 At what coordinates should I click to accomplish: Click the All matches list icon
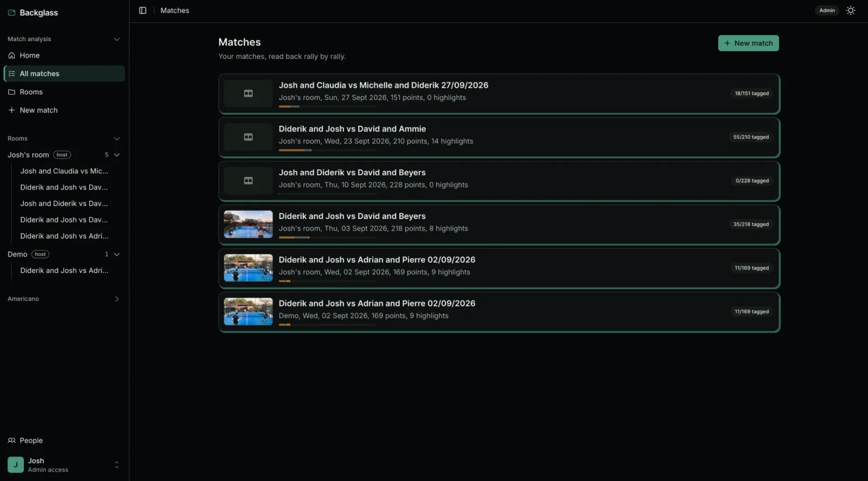coord(11,74)
